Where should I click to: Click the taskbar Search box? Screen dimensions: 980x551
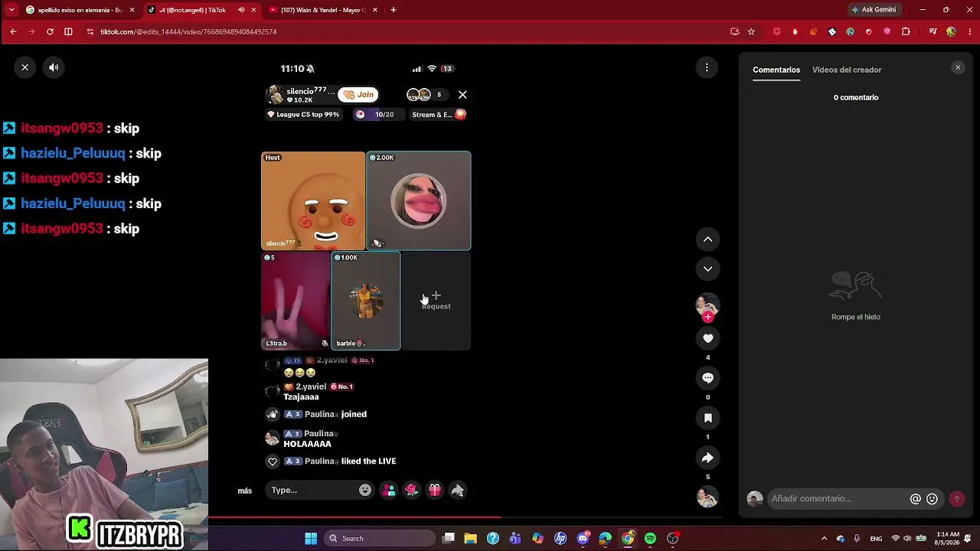tap(381, 539)
